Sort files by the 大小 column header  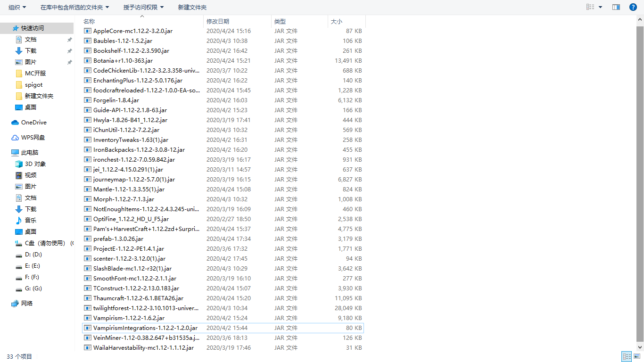[x=337, y=22]
